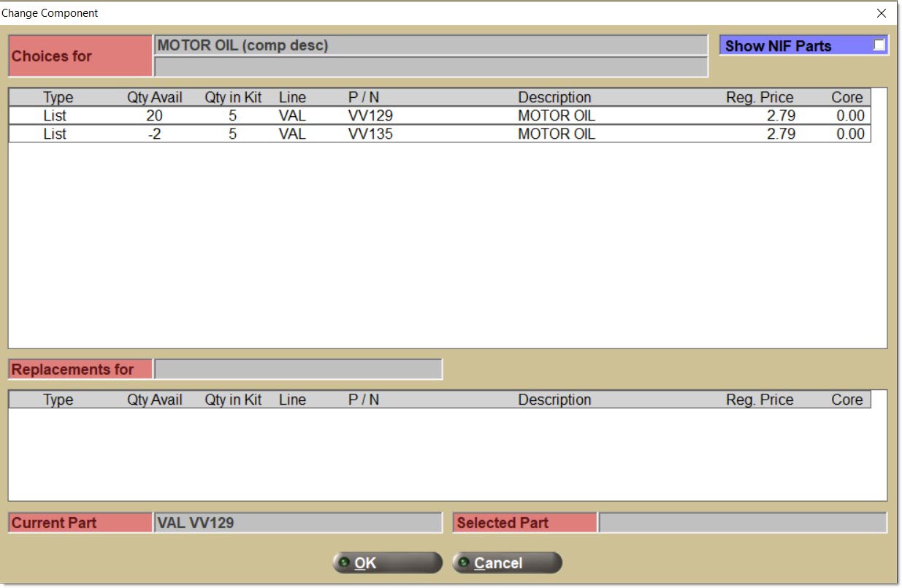The height and width of the screenshot is (588, 902).
Task: Enable the Show NIF Parts checkbox
Action: [879, 45]
